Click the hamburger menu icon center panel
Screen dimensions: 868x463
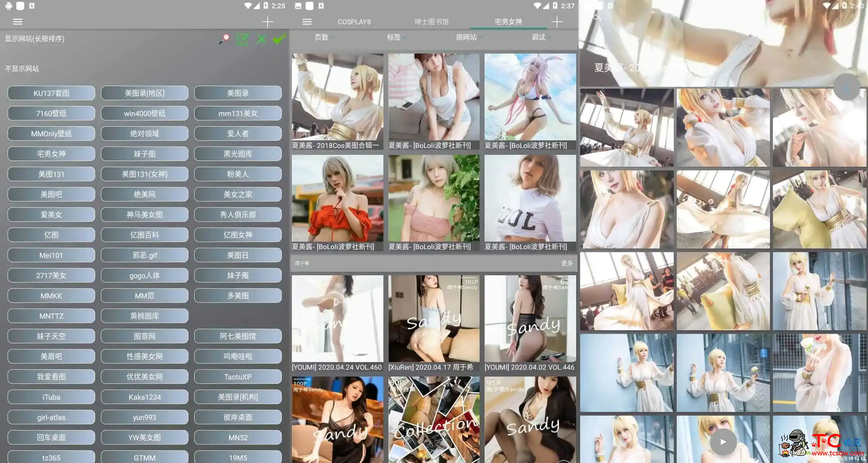307,21
